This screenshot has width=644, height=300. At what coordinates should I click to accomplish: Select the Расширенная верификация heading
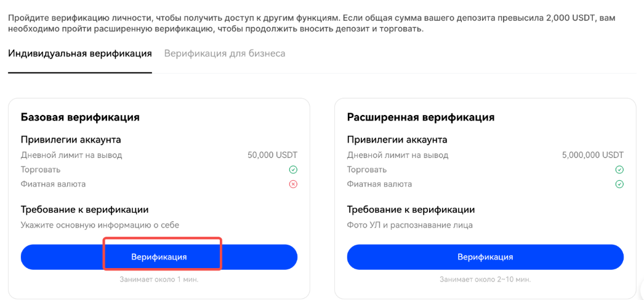pyautogui.click(x=421, y=117)
